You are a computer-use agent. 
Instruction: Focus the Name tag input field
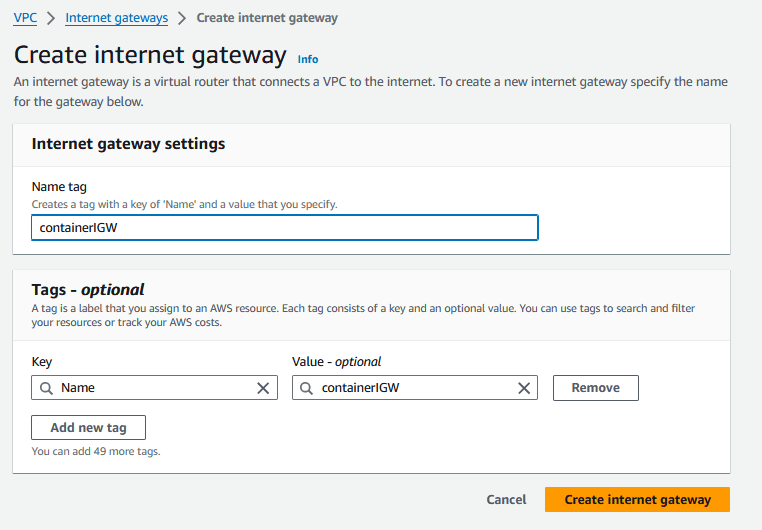[x=285, y=227]
